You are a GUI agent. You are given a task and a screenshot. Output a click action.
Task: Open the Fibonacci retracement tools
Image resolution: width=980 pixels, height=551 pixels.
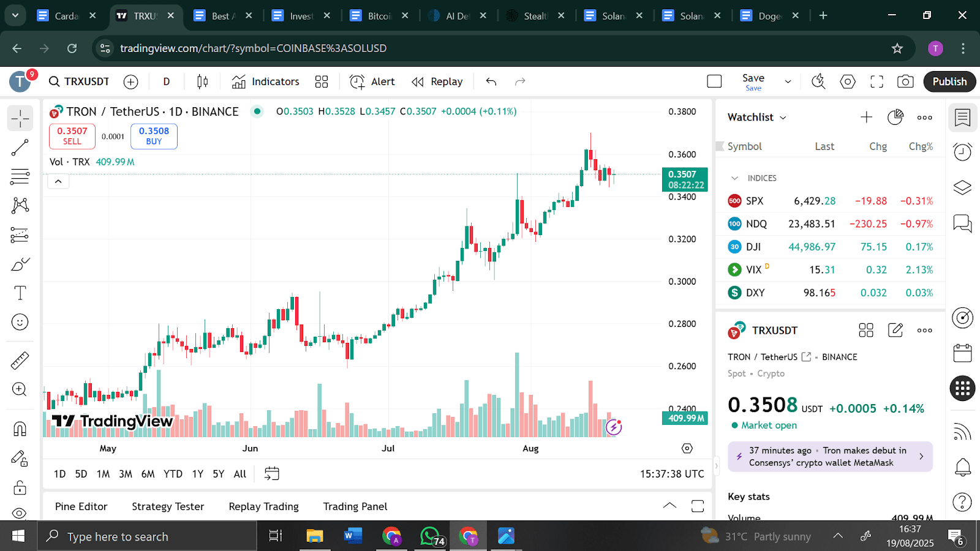pos(20,177)
